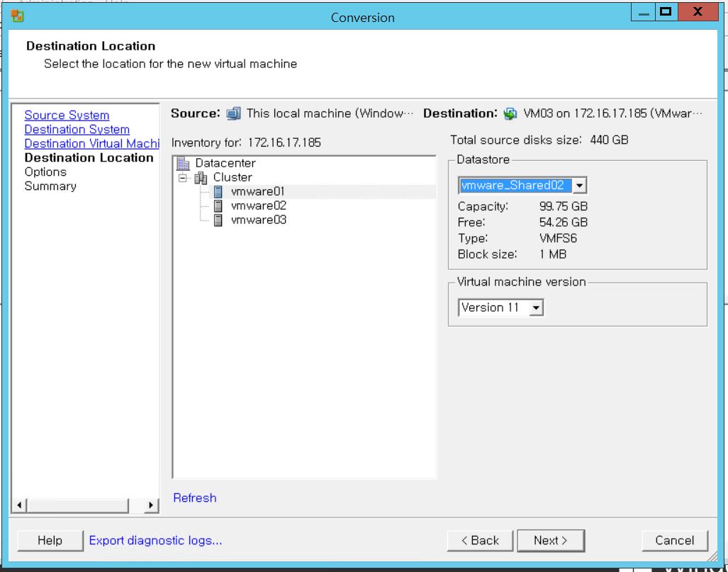Click the VMFS6 type value

coord(558,239)
